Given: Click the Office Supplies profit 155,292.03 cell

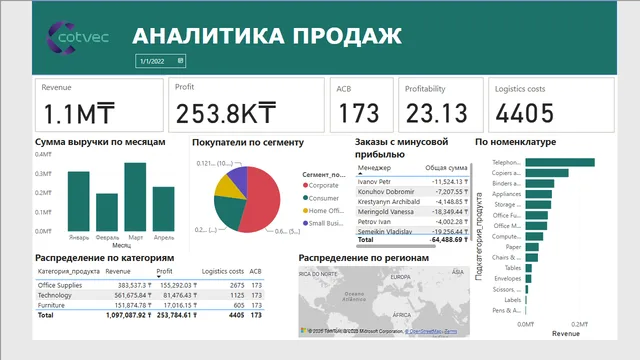Looking at the screenshot, I should 178,285.
